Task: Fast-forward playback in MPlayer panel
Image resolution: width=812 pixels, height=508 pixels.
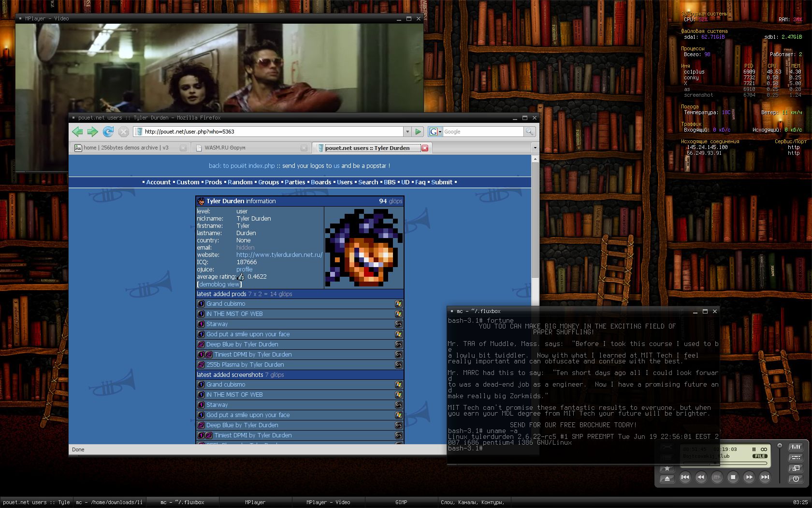Action: pos(749,478)
